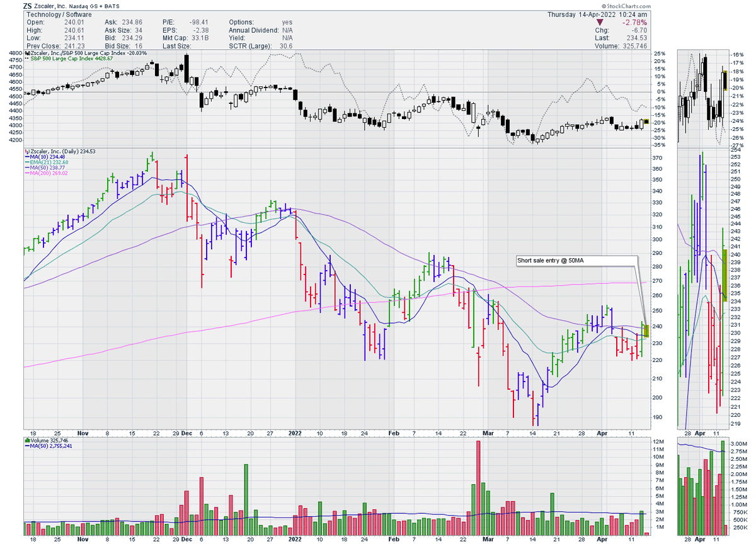Click the 12M tick on the volume axis
The image size is (756, 544).
point(658,441)
